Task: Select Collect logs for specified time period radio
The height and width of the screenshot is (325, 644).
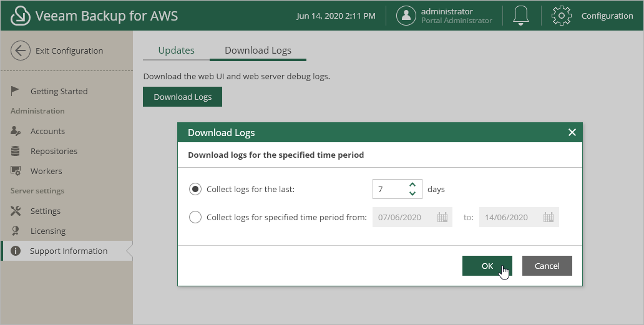Action: tap(195, 217)
